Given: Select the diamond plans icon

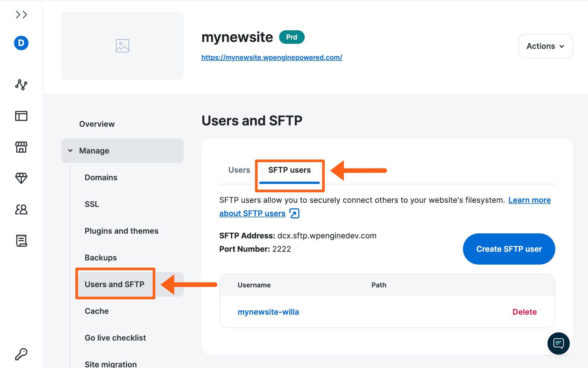Looking at the screenshot, I should [21, 178].
